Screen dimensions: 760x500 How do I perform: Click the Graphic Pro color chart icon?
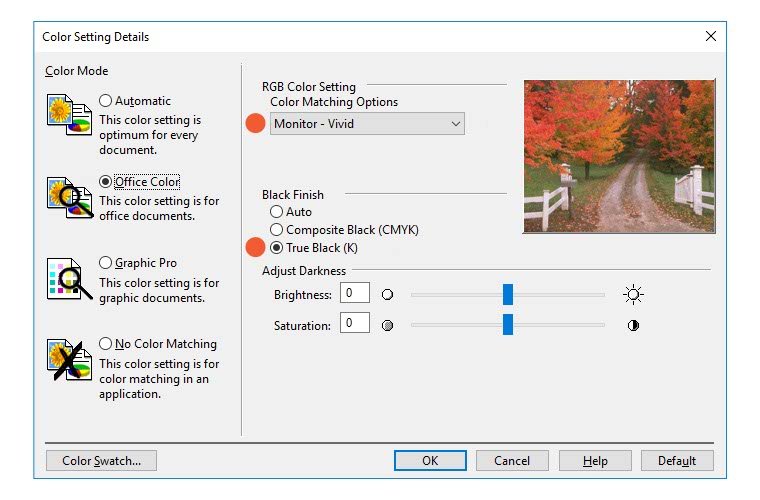[x=69, y=279]
